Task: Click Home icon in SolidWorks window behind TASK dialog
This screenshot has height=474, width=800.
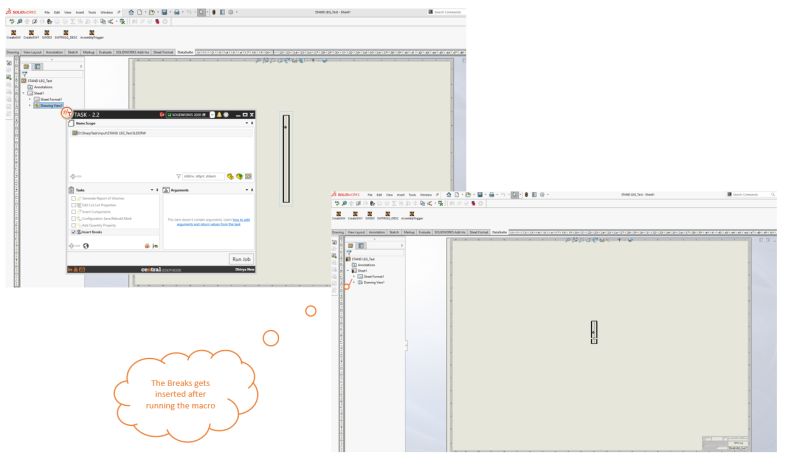Action: coord(131,12)
